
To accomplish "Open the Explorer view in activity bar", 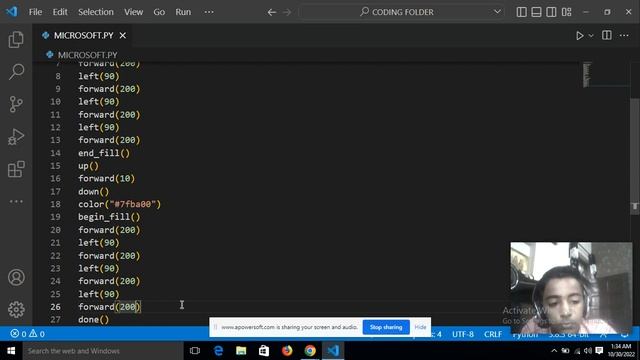I will 16,40.
